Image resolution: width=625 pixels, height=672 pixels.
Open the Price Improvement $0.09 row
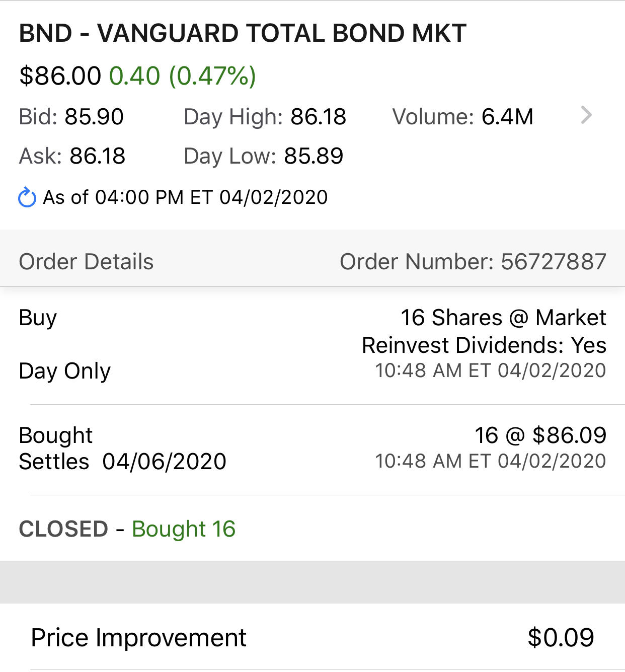[312, 638]
